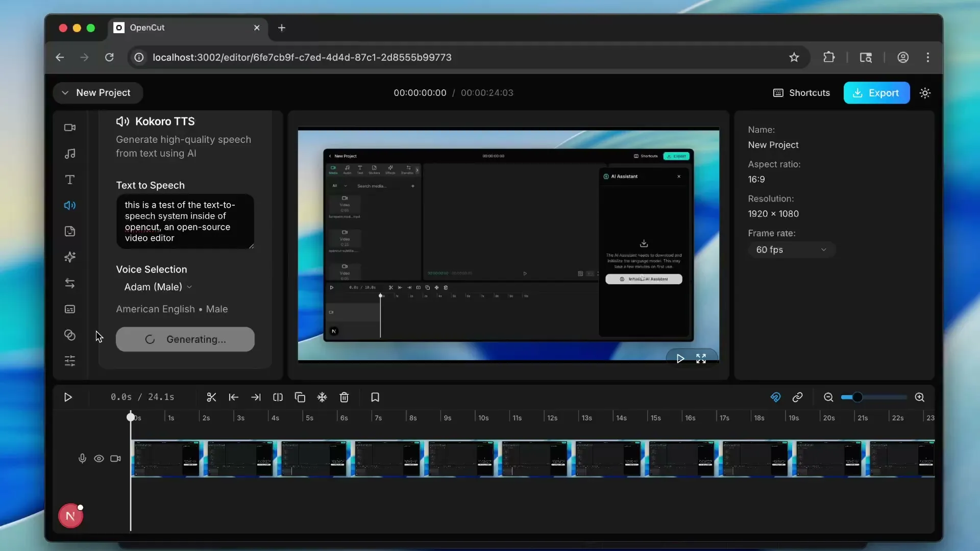The height and width of the screenshot is (551, 980).
Task: Expand the Adam (Male) voice dropdown
Action: tap(158, 287)
